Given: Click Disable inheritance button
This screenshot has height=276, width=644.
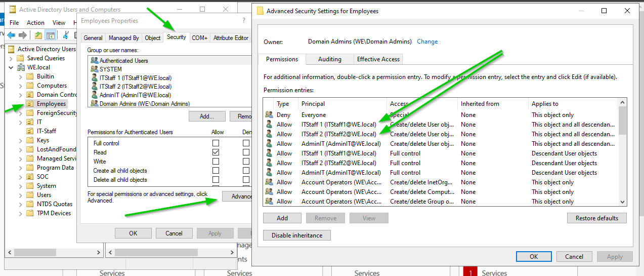Looking at the screenshot, I should click(297, 235).
